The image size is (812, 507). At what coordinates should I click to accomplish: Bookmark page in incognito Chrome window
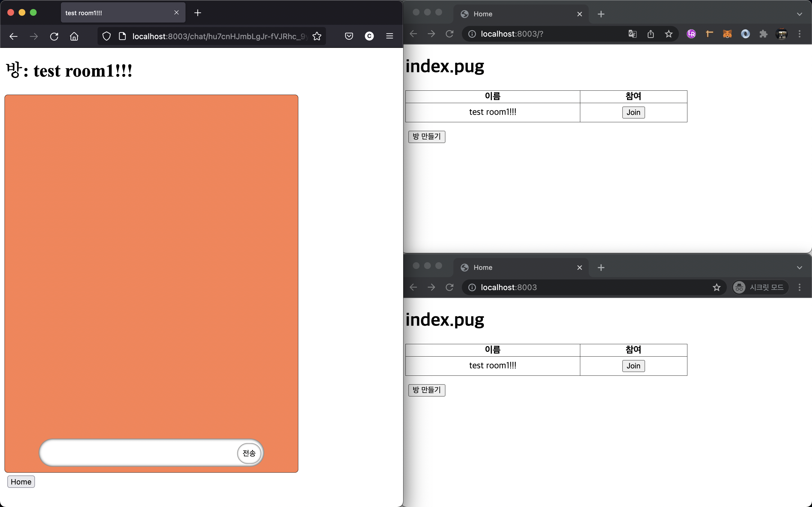pyautogui.click(x=716, y=287)
